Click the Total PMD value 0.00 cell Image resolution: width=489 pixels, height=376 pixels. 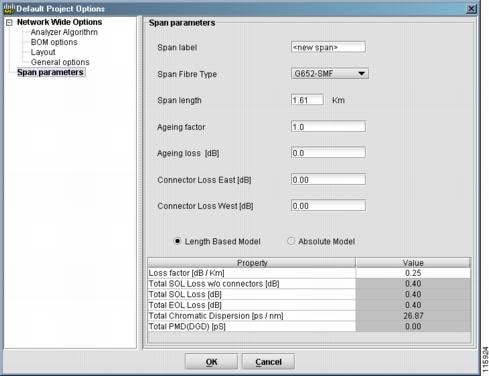(x=413, y=326)
